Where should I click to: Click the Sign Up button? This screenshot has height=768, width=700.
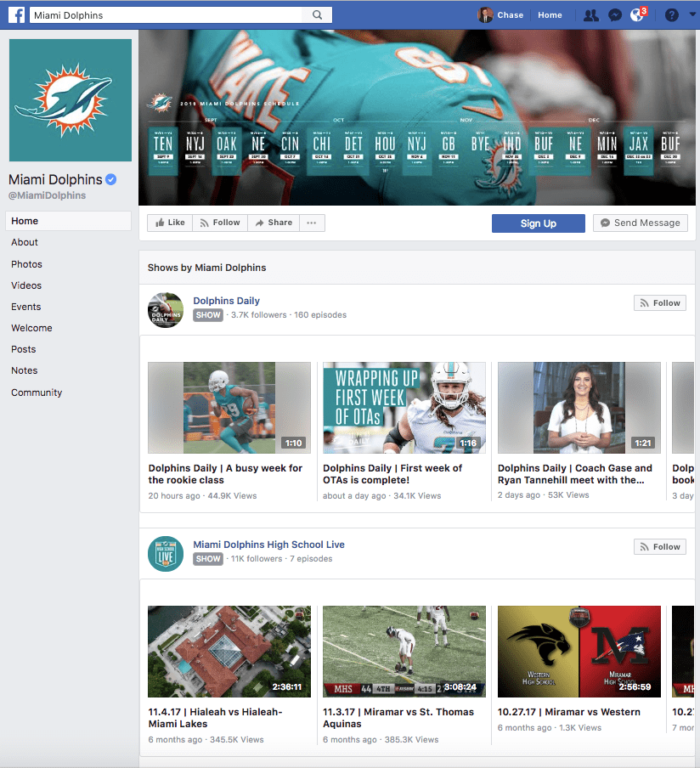coord(538,223)
